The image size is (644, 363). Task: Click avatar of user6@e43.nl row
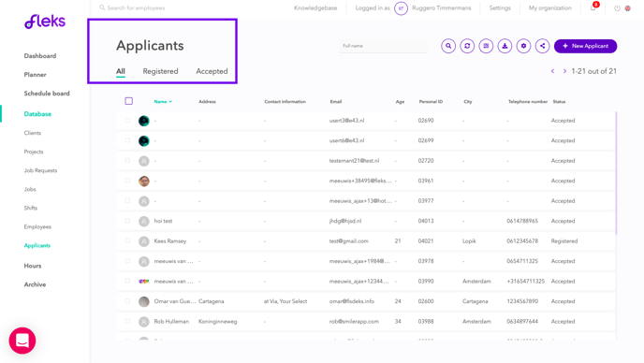pyautogui.click(x=144, y=141)
